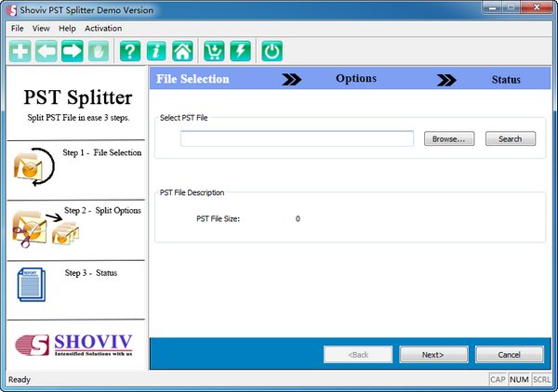Click the NUM status bar indicator
The height and width of the screenshot is (392, 558).
click(x=519, y=380)
